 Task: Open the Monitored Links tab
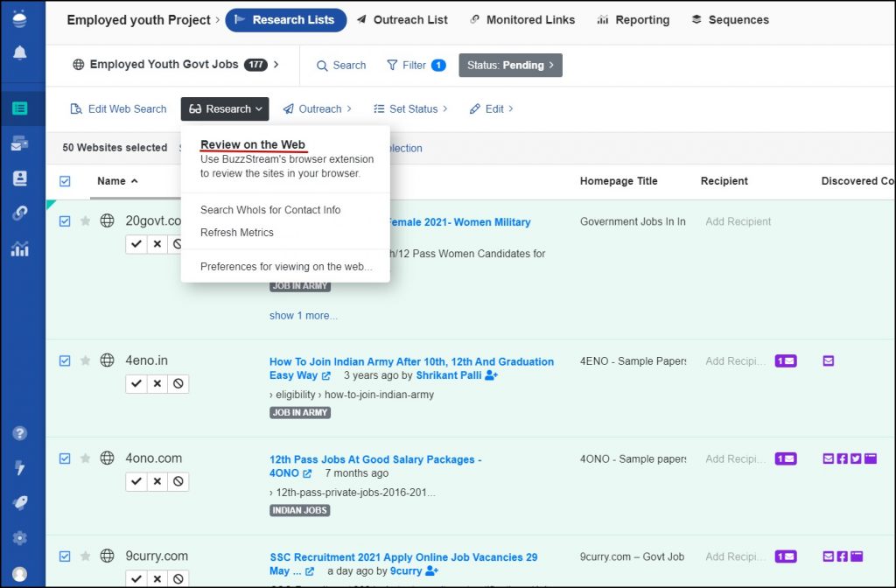tap(522, 20)
